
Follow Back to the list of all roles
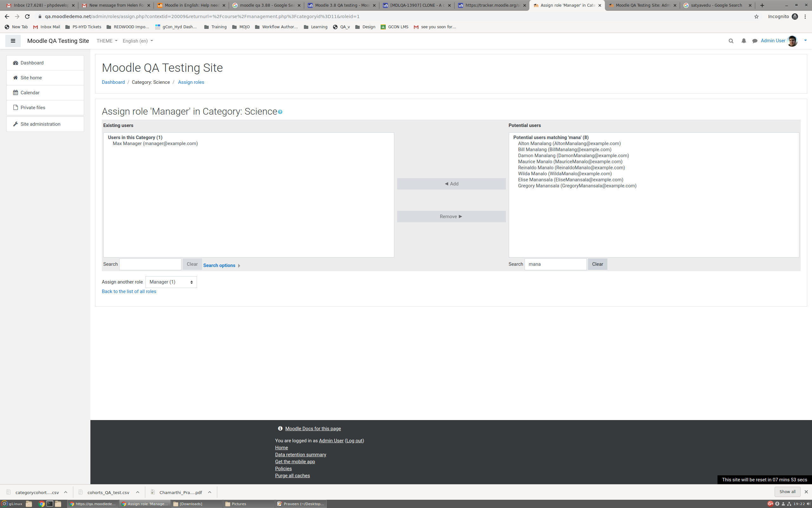(x=129, y=292)
